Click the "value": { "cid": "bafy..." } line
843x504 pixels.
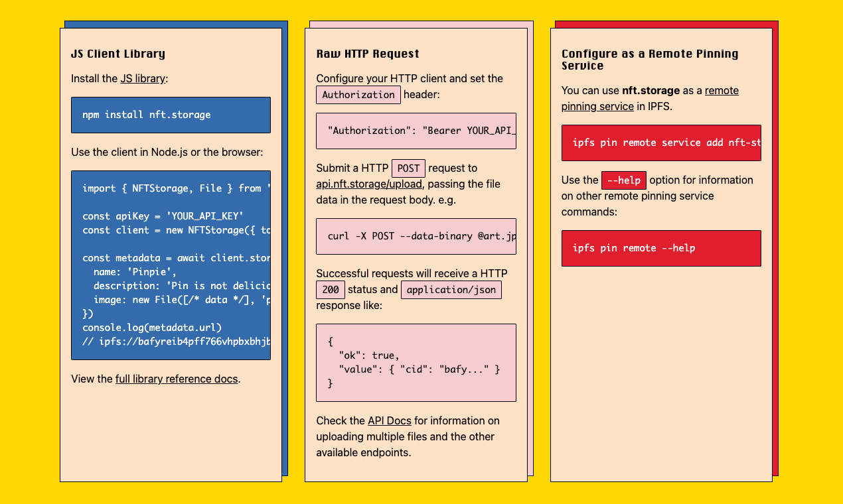coord(419,369)
